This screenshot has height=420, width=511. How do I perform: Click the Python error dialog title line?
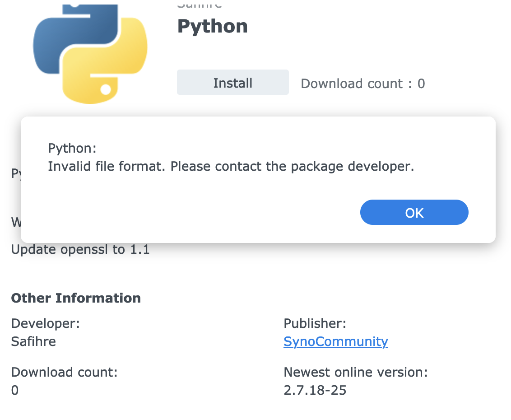click(x=72, y=148)
